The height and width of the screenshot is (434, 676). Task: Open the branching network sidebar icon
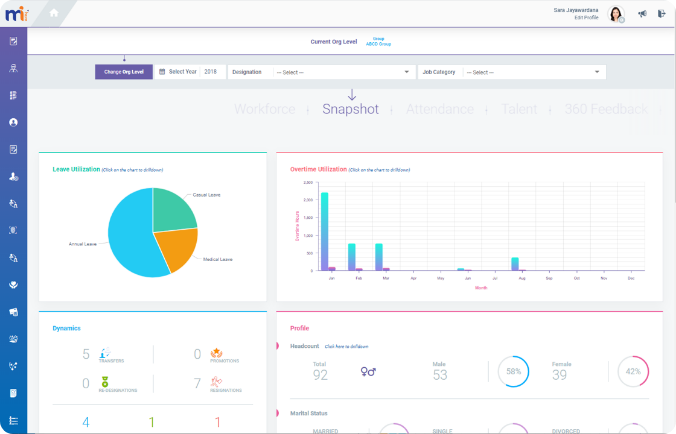tap(13, 366)
